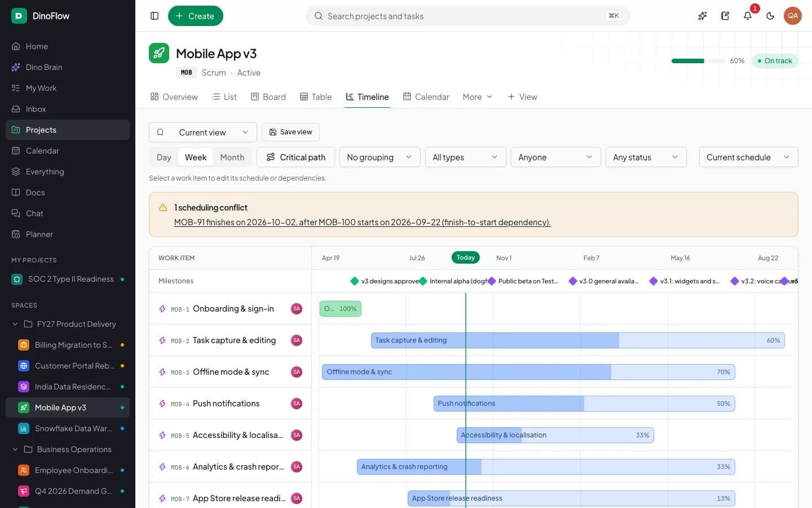
Task: Click the Task capture & editing timeline bar
Action: (x=577, y=340)
